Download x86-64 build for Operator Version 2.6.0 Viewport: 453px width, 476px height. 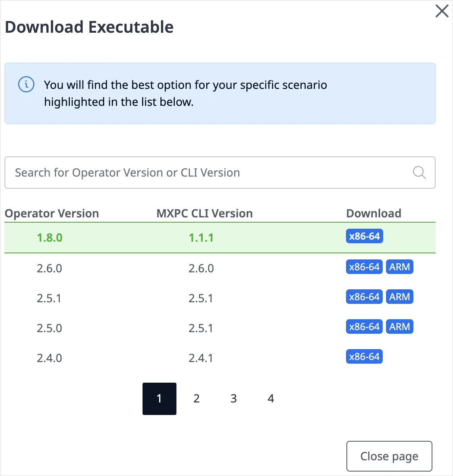click(364, 267)
